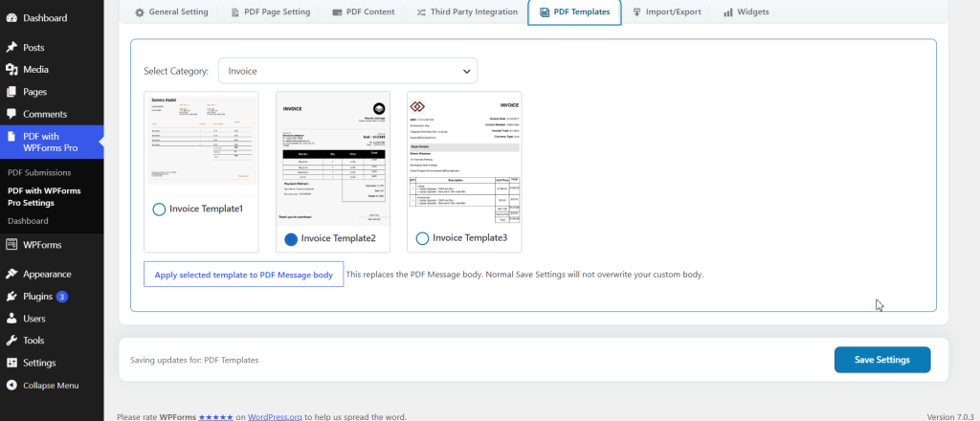The height and width of the screenshot is (421, 980).
Task: Click the Posts pushpin icon
Action: (x=11, y=48)
